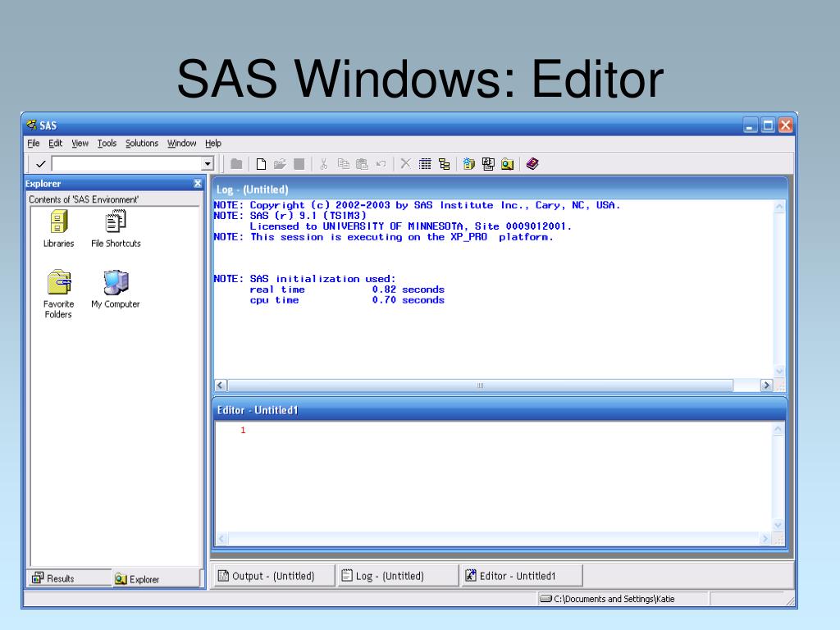Switch to details view using the grid icon

425,164
